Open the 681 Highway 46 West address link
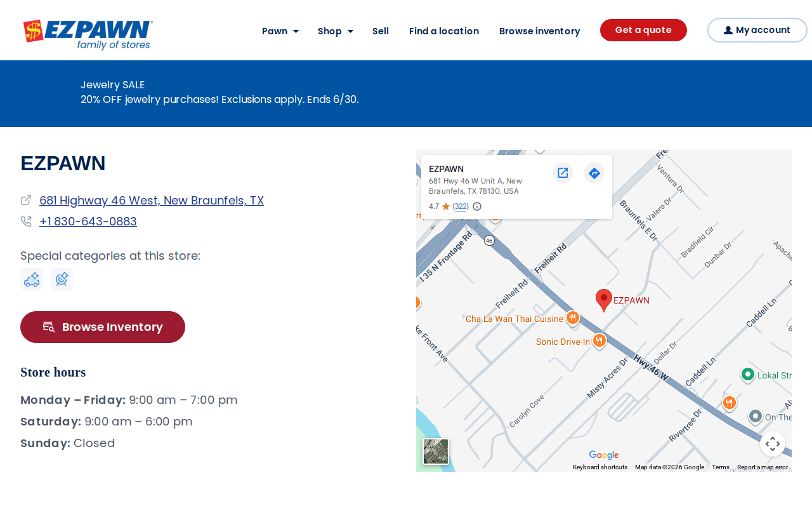Viewport: 812px width, 508px height. point(152,201)
